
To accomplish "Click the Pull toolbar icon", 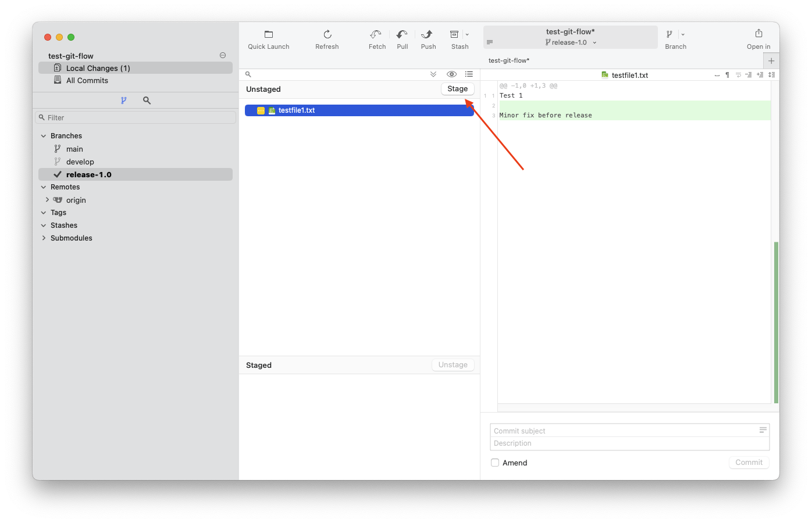I will click(402, 35).
